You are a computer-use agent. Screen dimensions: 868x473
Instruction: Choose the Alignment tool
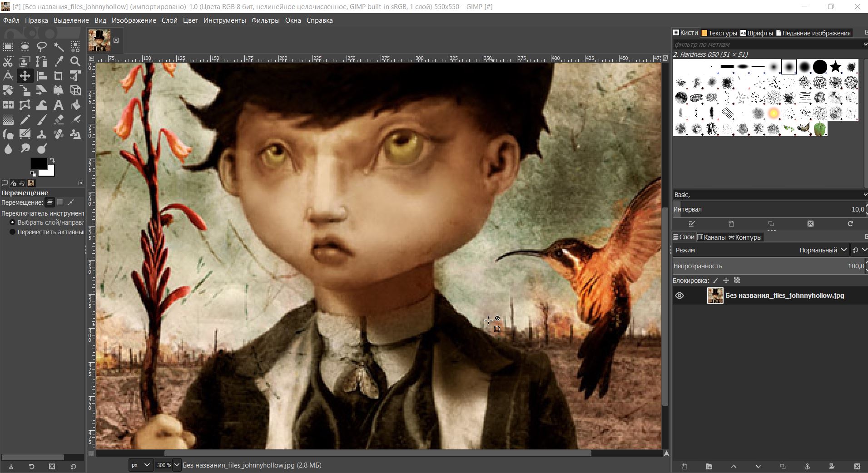pyautogui.click(x=42, y=76)
